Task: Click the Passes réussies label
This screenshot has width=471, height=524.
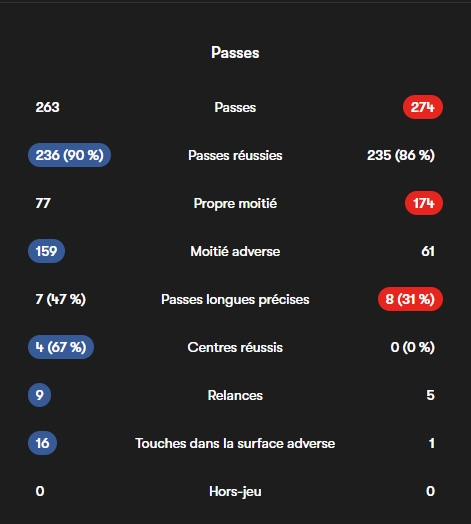Action: [x=235, y=155]
